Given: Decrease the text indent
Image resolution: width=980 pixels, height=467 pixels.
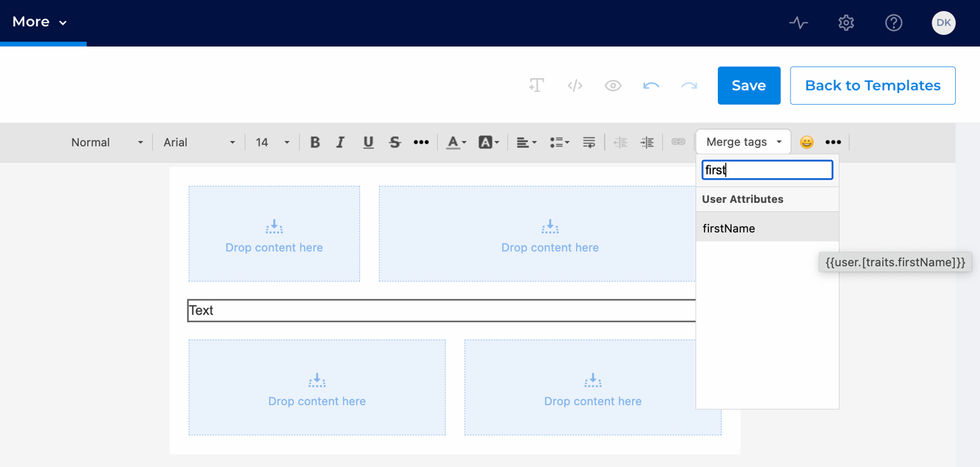Looking at the screenshot, I should coord(620,142).
